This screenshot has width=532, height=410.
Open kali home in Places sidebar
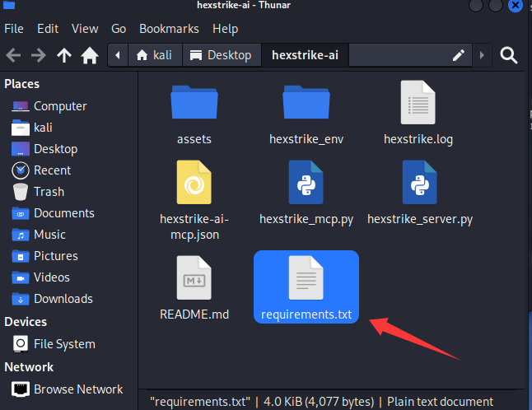32,128
